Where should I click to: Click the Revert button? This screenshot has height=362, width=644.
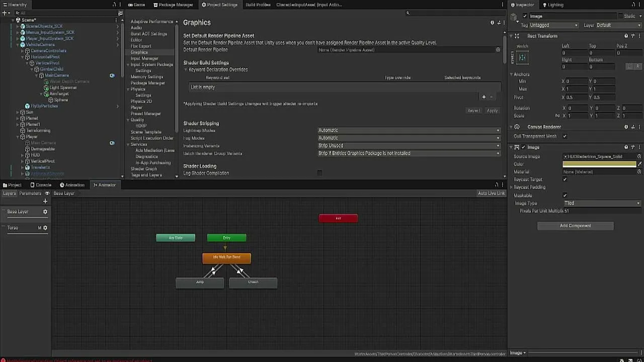point(473,111)
